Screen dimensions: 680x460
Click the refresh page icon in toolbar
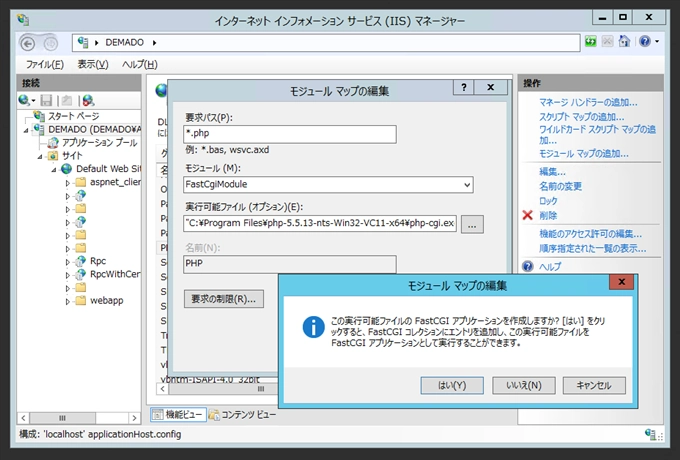pos(591,42)
